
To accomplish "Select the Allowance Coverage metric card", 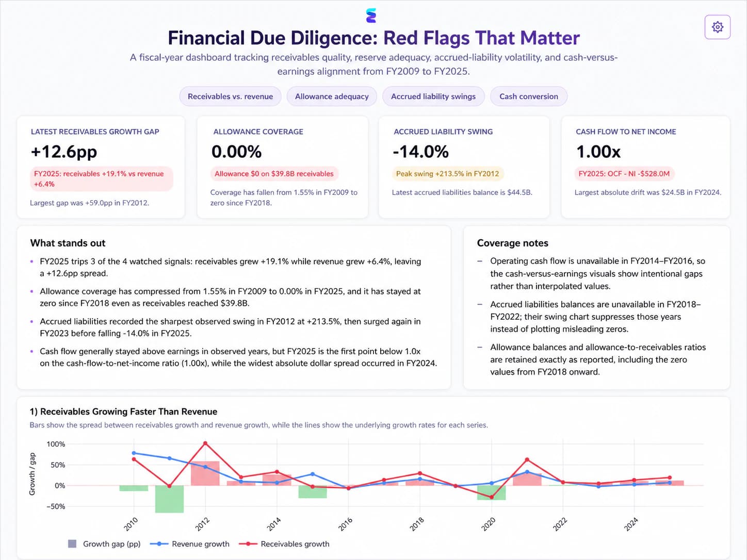I will point(283,167).
